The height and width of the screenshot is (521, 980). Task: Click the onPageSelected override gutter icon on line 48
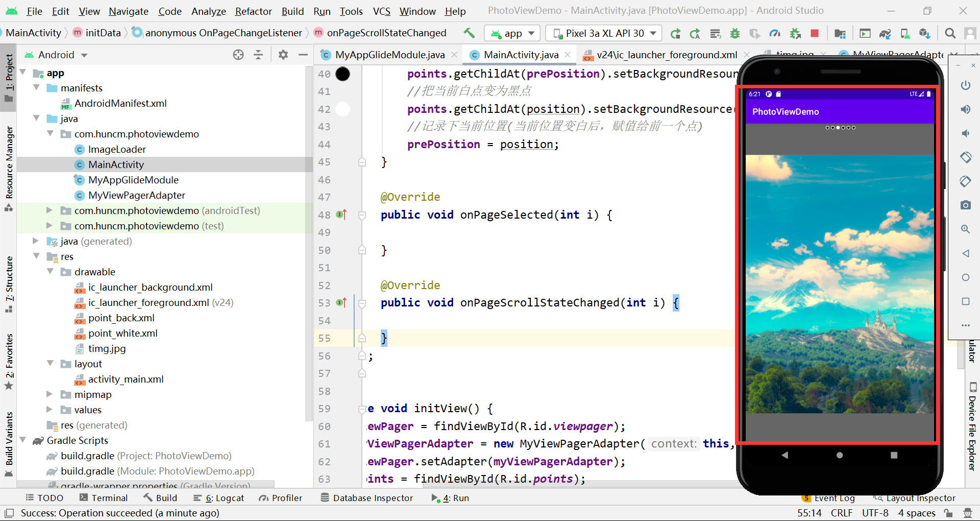[341, 215]
